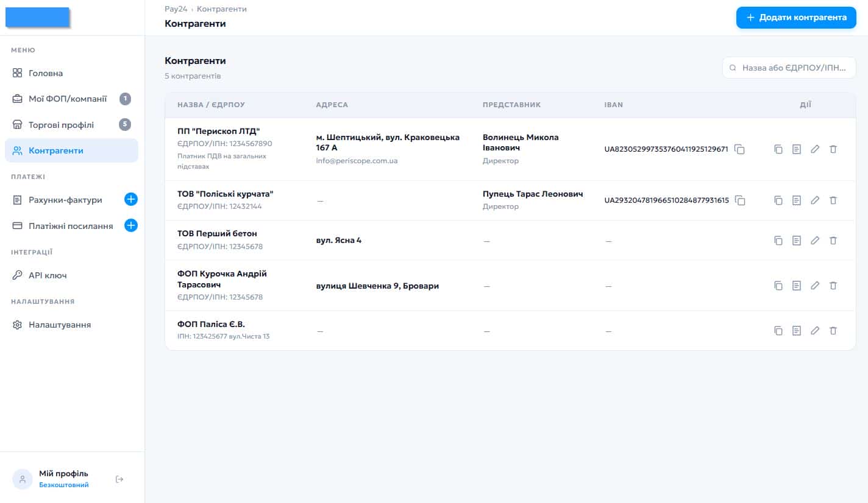
Task: Click IBAN UA293204781966510284877931615
Action: pyautogui.click(x=667, y=200)
